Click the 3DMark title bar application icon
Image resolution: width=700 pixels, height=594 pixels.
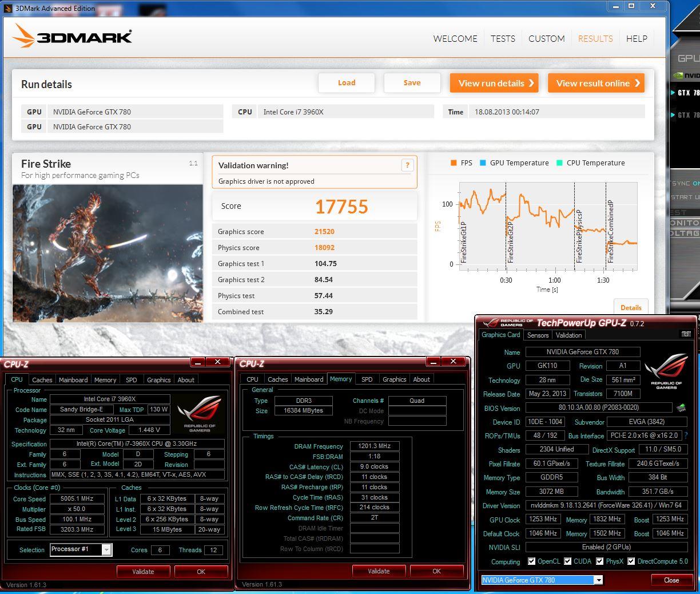[x=7, y=8]
